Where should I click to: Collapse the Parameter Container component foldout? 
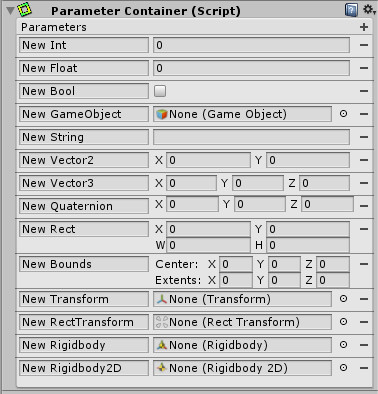tap(10, 11)
